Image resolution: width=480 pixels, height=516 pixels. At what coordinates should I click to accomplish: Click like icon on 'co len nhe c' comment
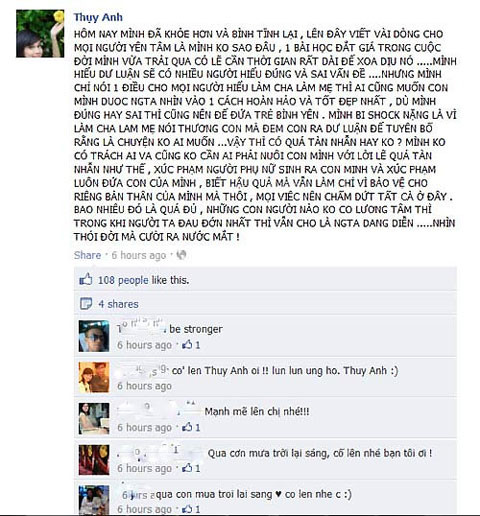187,509
